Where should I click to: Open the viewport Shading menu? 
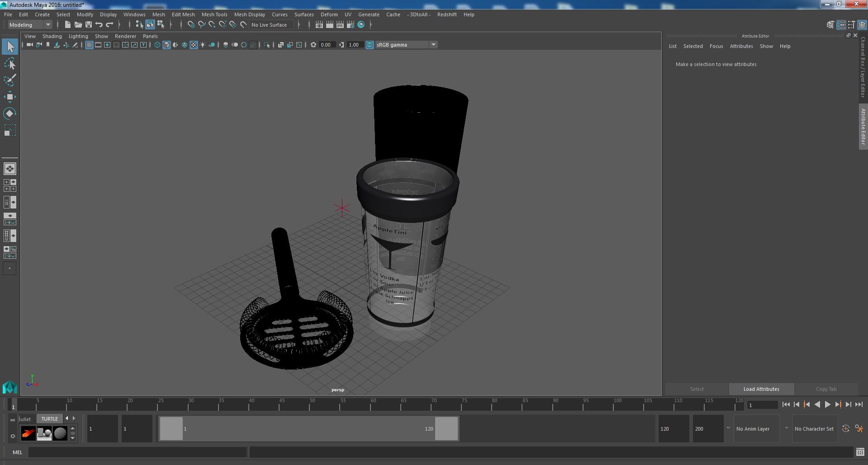click(52, 36)
